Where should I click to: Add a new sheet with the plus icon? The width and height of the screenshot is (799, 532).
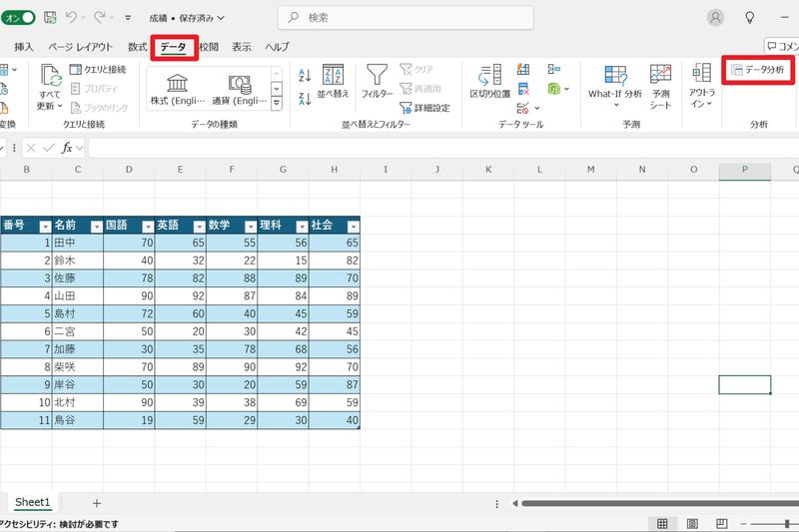97,503
